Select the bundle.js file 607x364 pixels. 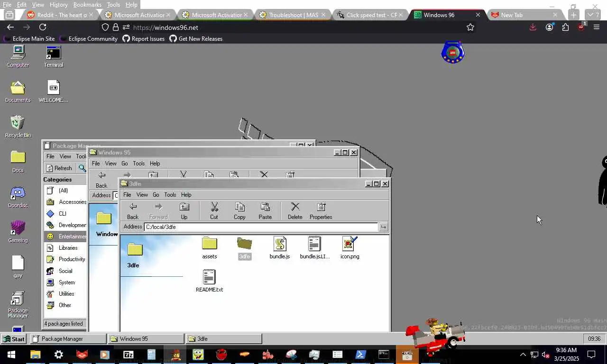pyautogui.click(x=279, y=248)
